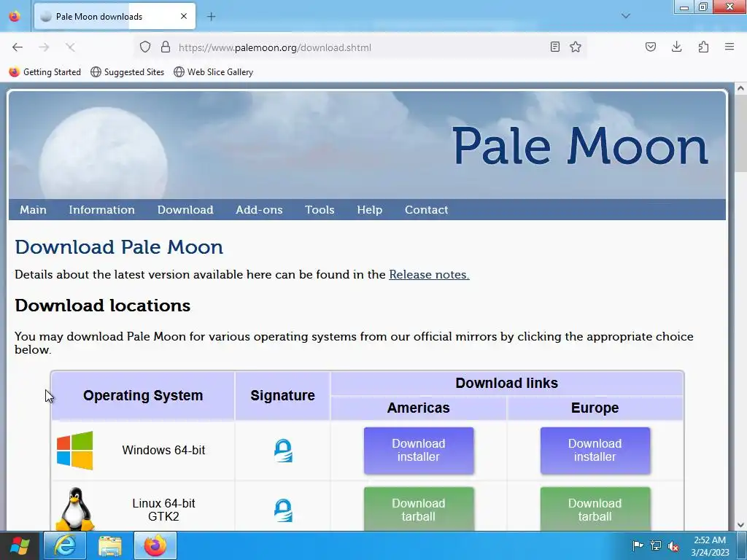Click the address bar URL field
The height and width of the screenshot is (560, 747).
pyautogui.click(x=360, y=47)
